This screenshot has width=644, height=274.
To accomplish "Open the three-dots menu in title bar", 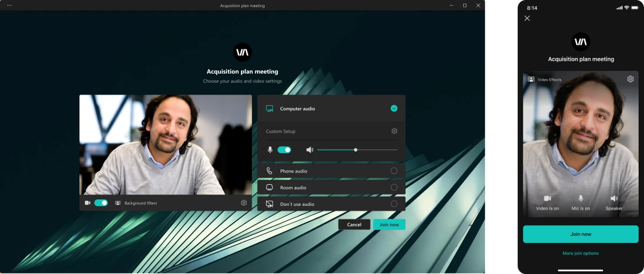I will coord(9,5).
